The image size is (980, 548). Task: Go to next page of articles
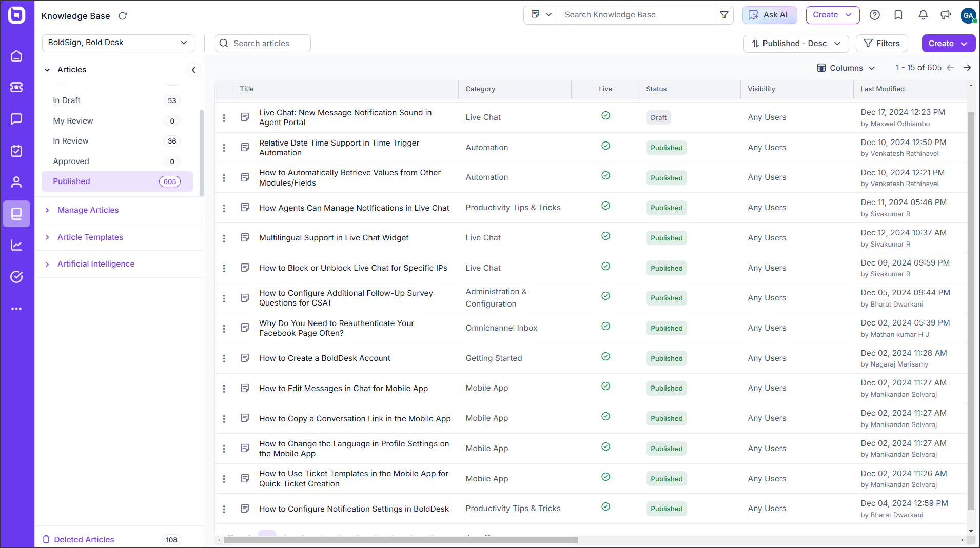click(x=967, y=68)
